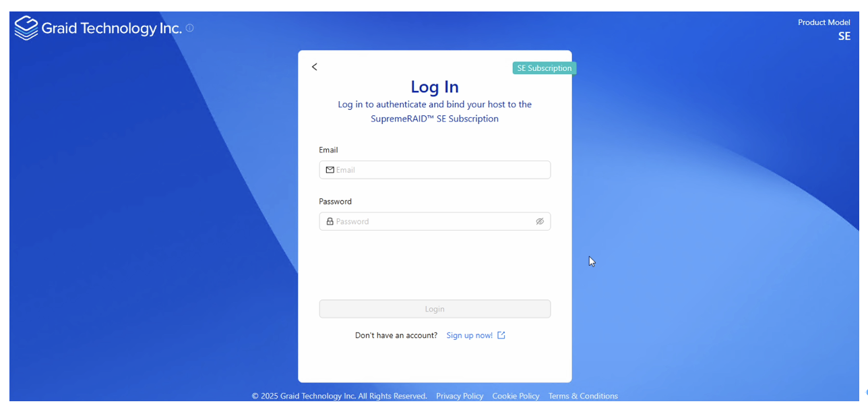This screenshot has height=410, width=868.
Task: Click the lock icon in Password field
Action: coord(330,222)
